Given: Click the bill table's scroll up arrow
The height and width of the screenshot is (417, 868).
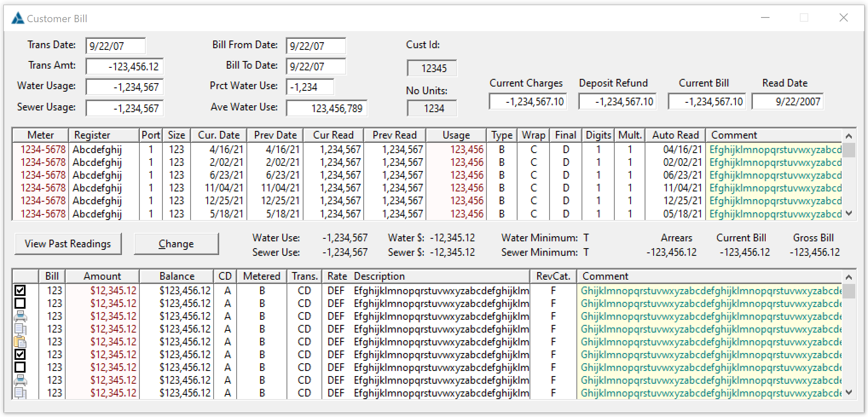Looking at the screenshot, I should (x=848, y=277).
